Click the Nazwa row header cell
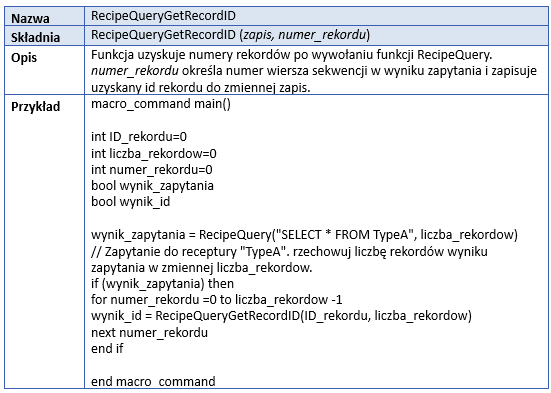Image resolution: width=551 pixels, height=393 pixels. tap(44, 16)
